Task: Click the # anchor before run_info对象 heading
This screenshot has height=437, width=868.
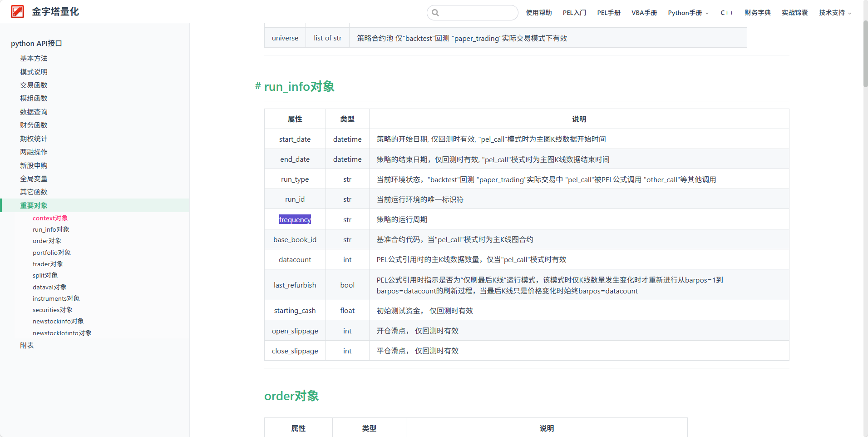Action: [x=258, y=86]
